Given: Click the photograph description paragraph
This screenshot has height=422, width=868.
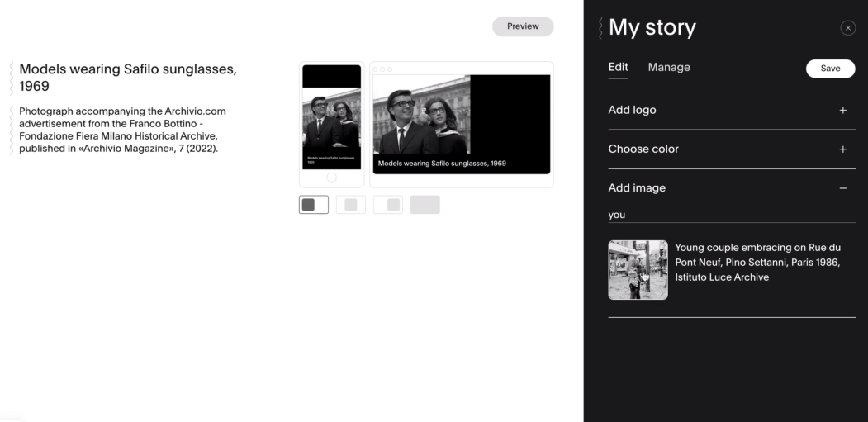Looking at the screenshot, I should click(x=122, y=130).
